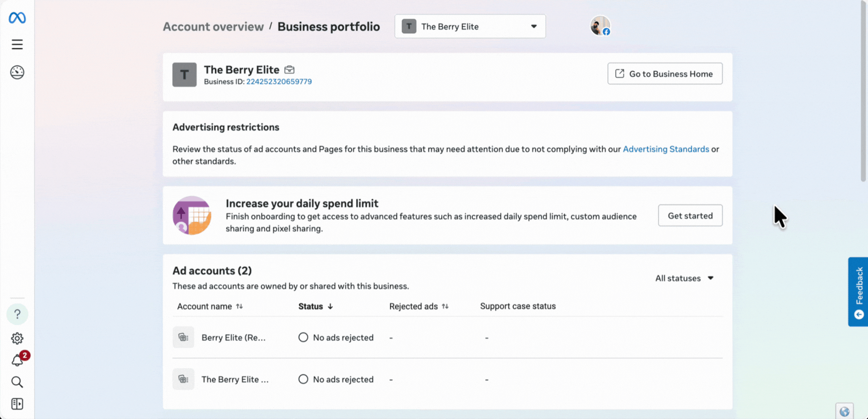Open the search magnifier icon
The image size is (868, 419).
click(x=17, y=382)
